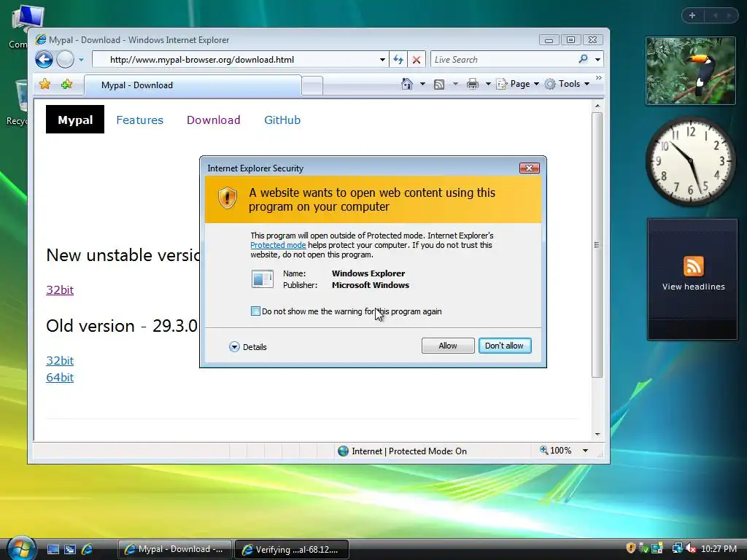Open the Page menu
The height and width of the screenshot is (560, 747).
coord(518,84)
